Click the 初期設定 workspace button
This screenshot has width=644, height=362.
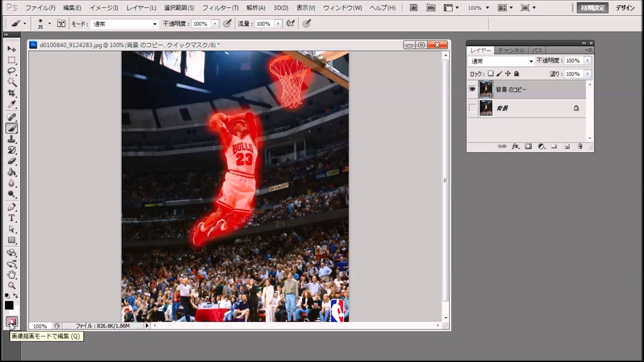[592, 8]
